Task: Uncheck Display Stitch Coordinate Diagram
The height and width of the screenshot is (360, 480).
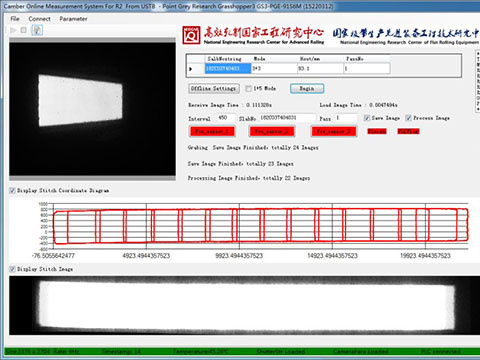Action: [x=12, y=190]
